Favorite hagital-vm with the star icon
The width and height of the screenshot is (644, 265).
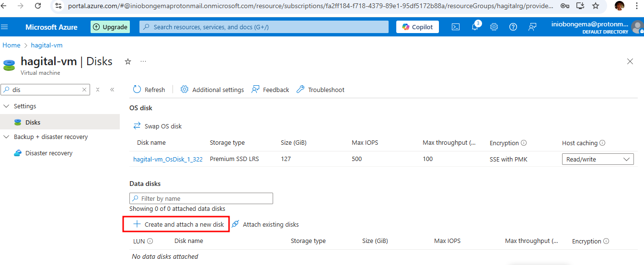(128, 61)
